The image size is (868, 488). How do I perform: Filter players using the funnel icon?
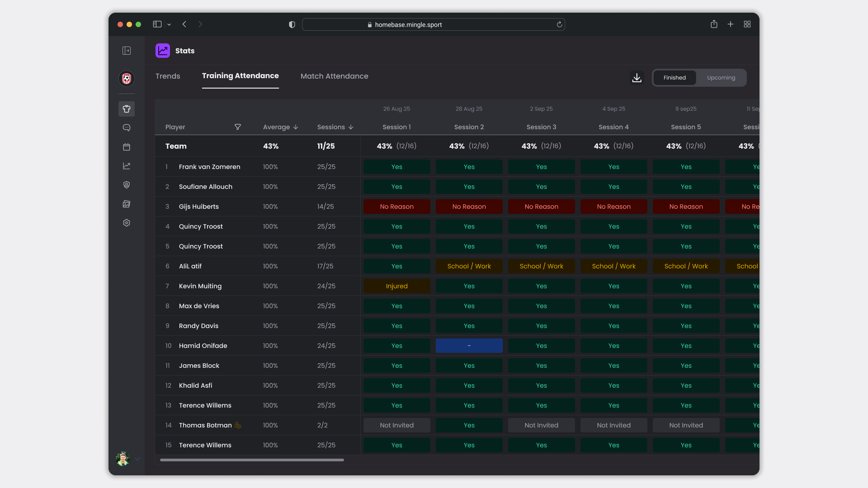point(237,127)
